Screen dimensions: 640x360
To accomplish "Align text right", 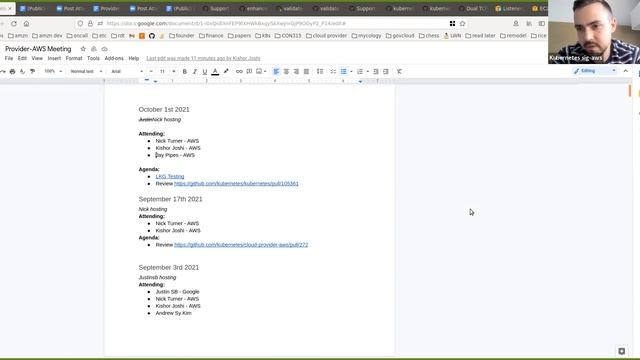I will tap(296, 71).
